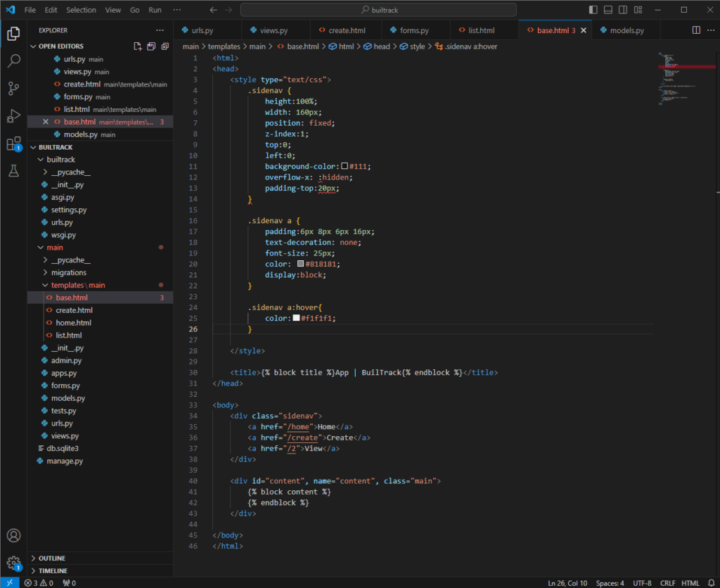
Task: Click the errors and warnings status indicator
Action: pyautogui.click(x=39, y=583)
